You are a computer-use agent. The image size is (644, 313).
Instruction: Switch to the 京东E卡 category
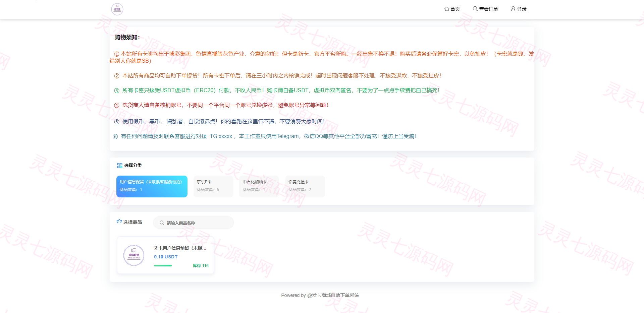click(x=213, y=186)
